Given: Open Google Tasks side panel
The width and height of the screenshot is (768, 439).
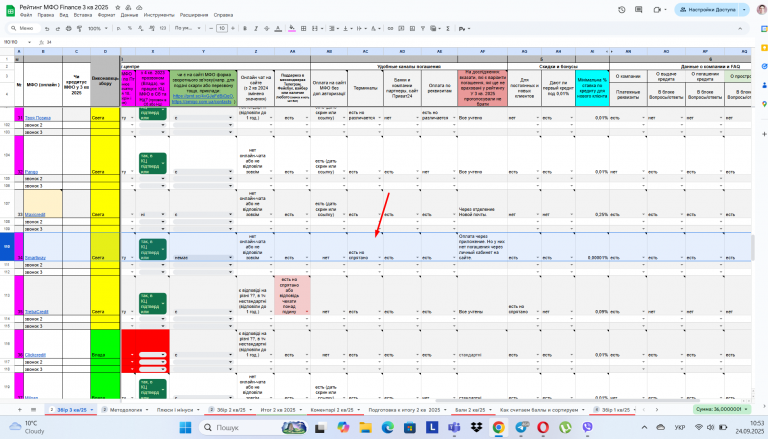Looking at the screenshot, I should pyautogui.click(x=764, y=66).
